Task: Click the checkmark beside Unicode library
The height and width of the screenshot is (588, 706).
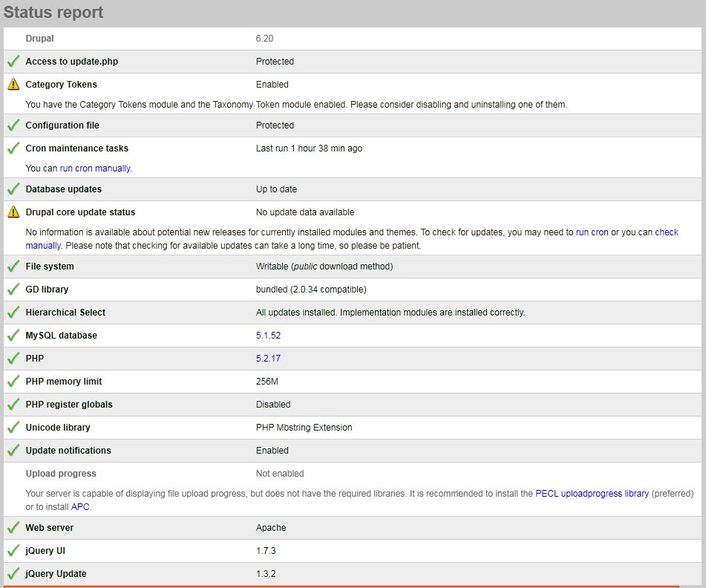Action: [13, 427]
